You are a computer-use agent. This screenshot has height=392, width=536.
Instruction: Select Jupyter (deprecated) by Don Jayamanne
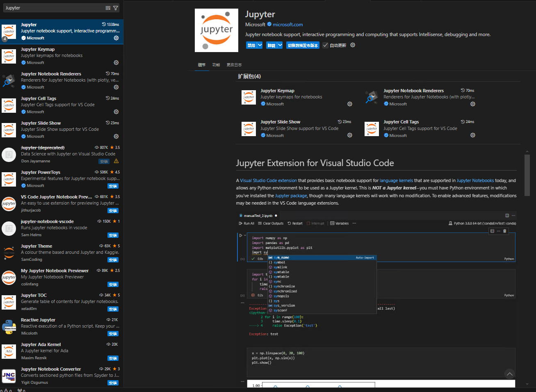click(62, 155)
